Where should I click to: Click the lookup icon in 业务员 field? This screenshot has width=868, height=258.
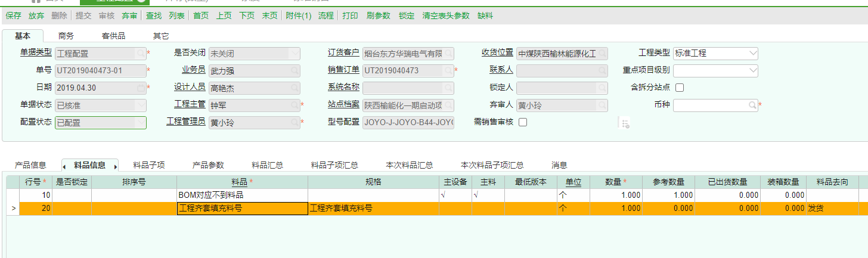[x=294, y=71]
